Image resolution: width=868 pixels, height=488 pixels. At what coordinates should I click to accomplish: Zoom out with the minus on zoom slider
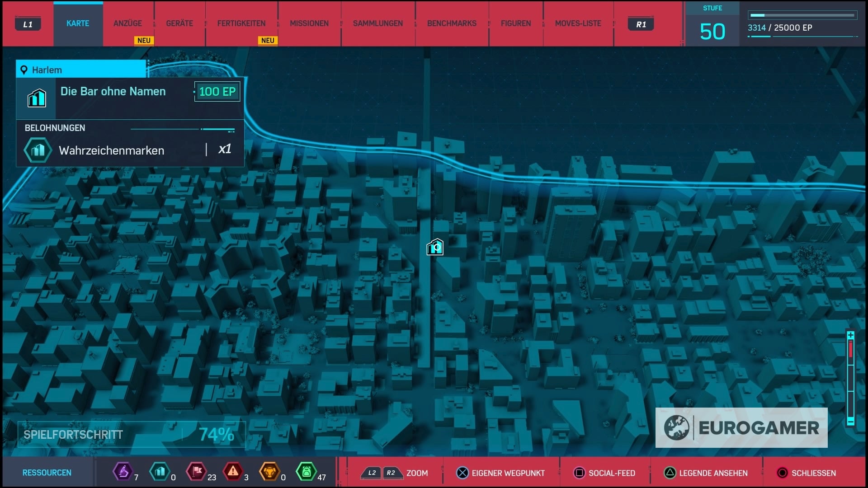pyautogui.click(x=850, y=421)
